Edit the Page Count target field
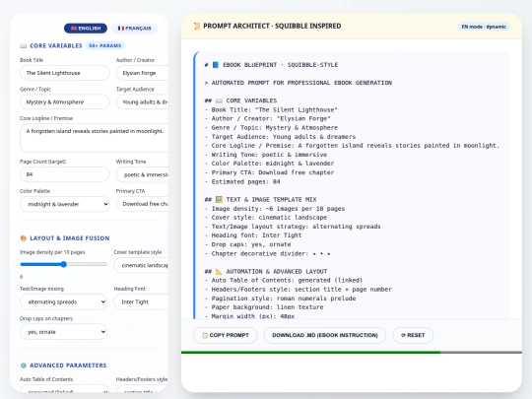This screenshot has height=399, width=532. pos(65,174)
